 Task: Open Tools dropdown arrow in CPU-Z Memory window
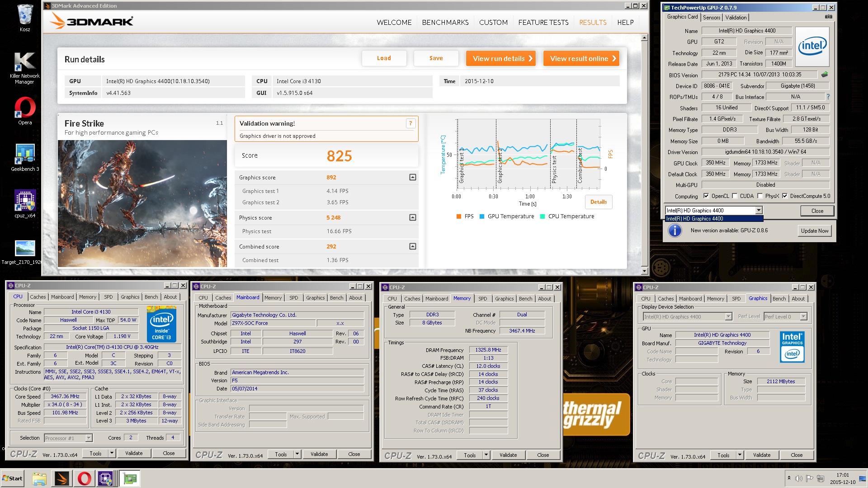coord(486,455)
